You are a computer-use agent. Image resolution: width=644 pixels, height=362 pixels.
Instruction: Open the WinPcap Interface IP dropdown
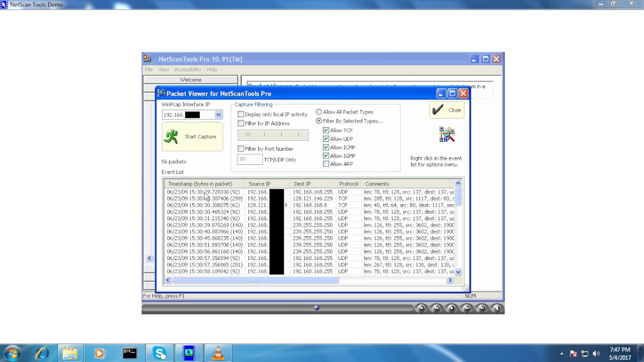coord(218,115)
